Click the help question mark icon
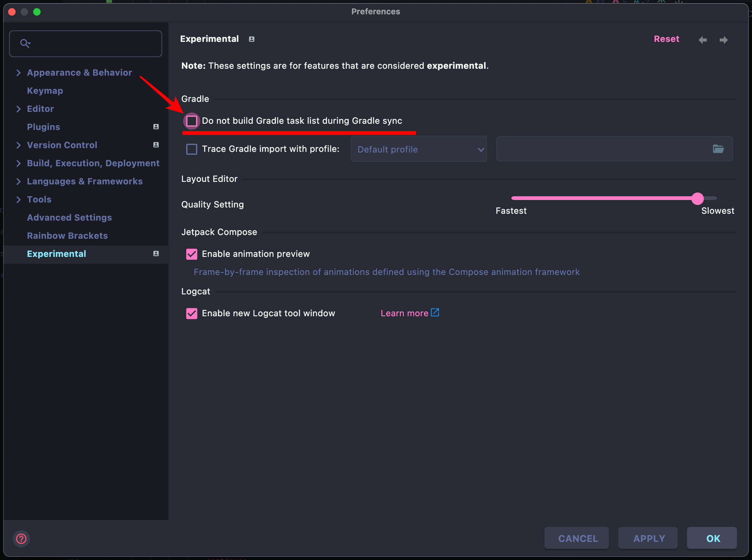Image resolution: width=752 pixels, height=560 pixels. [21, 538]
